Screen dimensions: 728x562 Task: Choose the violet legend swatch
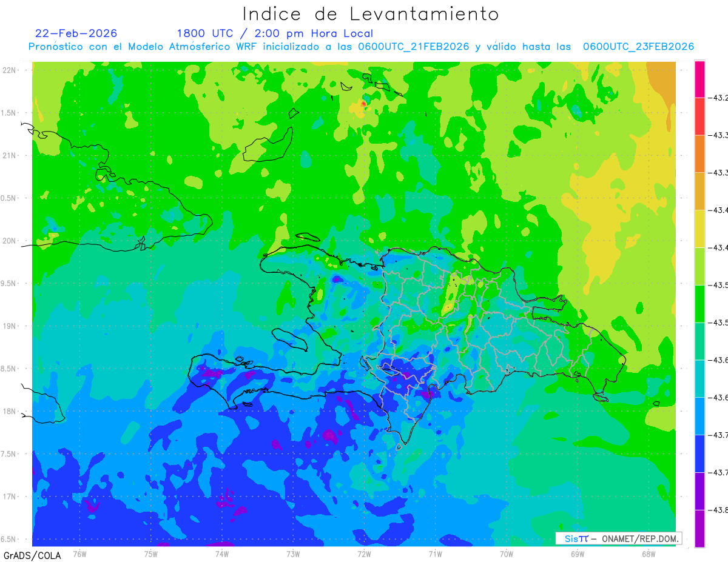[x=699, y=491]
